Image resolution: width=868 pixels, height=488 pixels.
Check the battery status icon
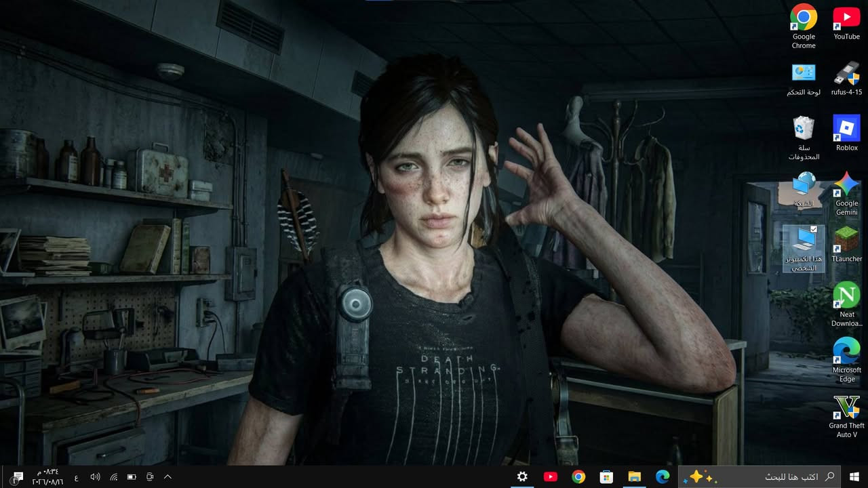(x=132, y=477)
